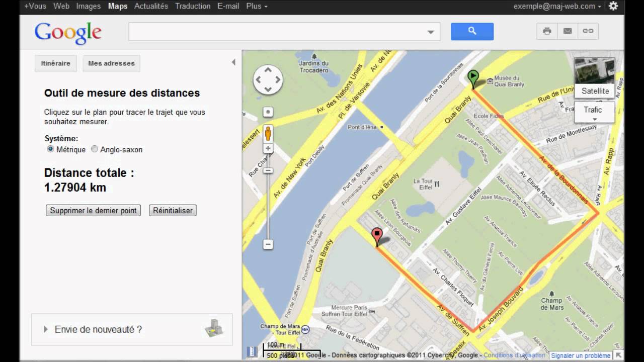Select Maps in top bar

118,6
